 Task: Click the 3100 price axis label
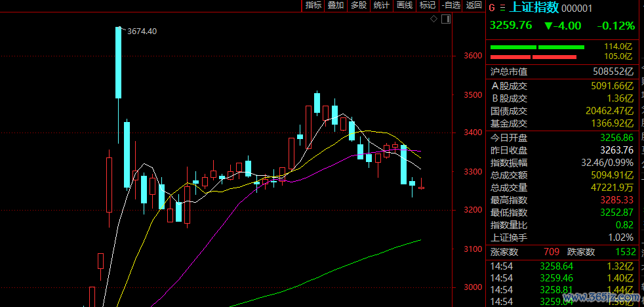coord(473,249)
